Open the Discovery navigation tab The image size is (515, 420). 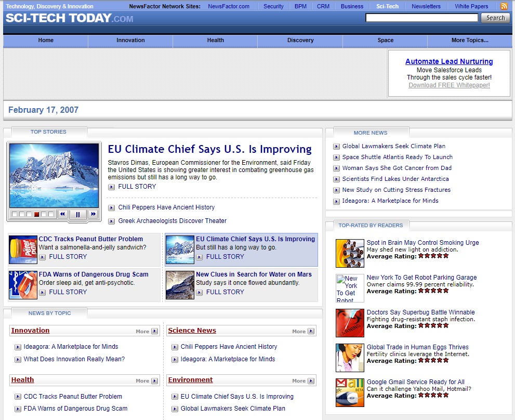pyautogui.click(x=300, y=41)
